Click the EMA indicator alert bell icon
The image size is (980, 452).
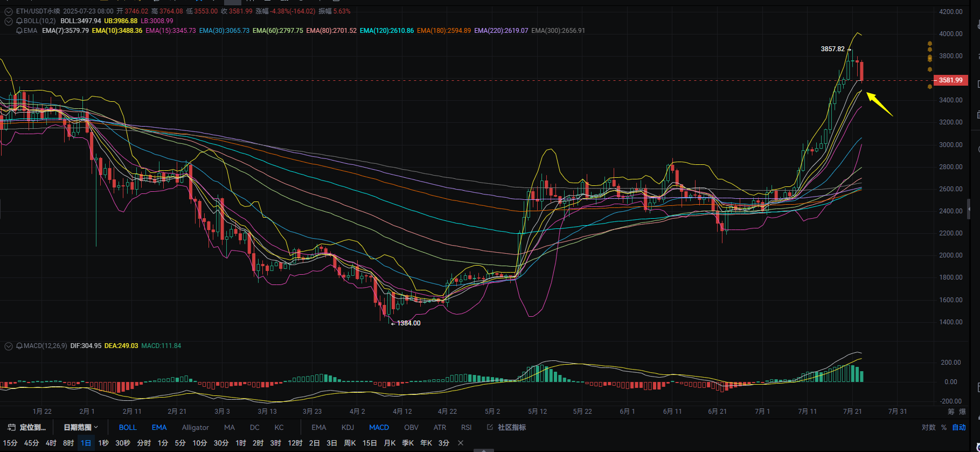click(20, 31)
